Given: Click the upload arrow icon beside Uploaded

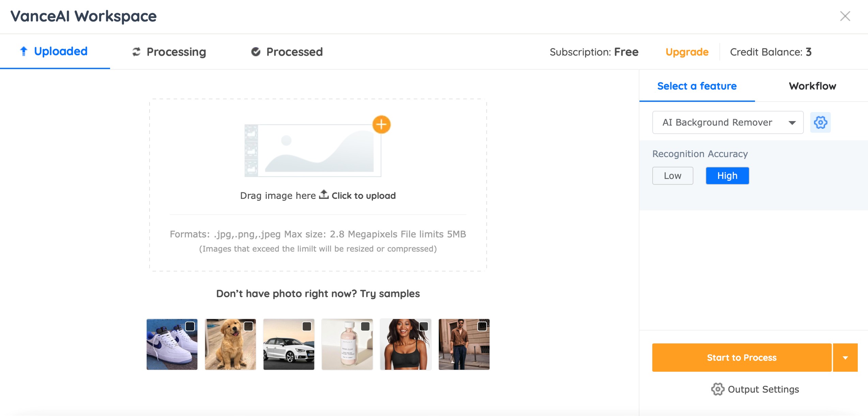Looking at the screenshot, I should coord(24,51).
